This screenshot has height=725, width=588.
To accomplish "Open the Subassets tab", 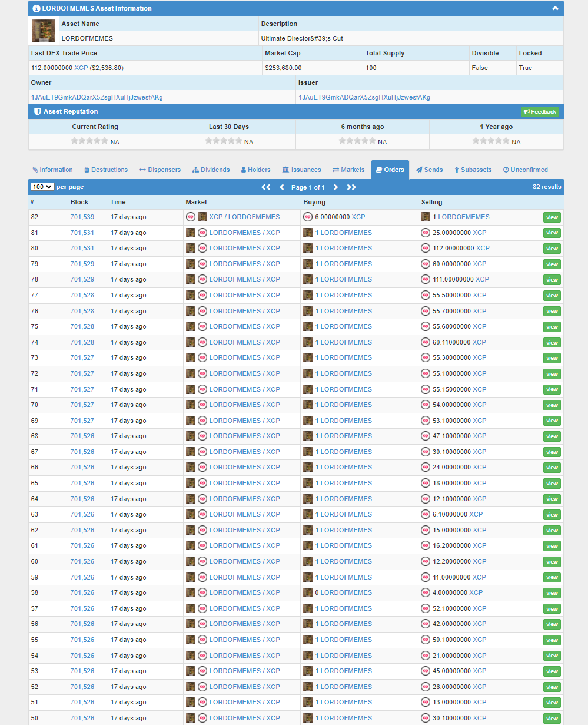I will pos(473,170).
